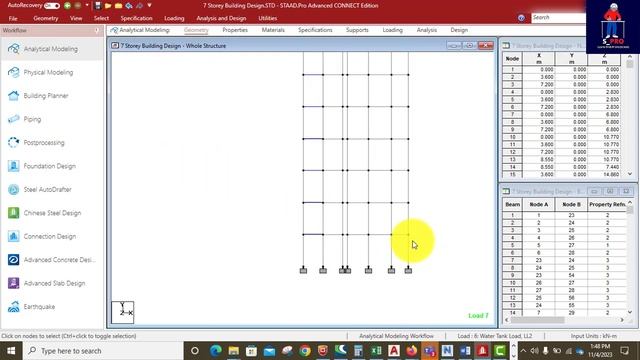Click the Beam column header in beams table
Image resolution: width=640 pixels, height=360 pixels.
click(513, 204)
